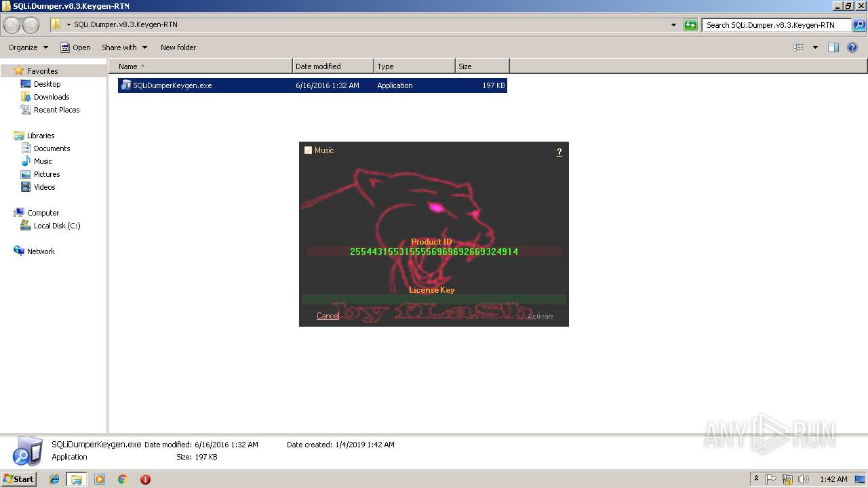The image size is (868, 488).
Task: Expand address bar history dropdown
Action: click(x=673, y=25)
